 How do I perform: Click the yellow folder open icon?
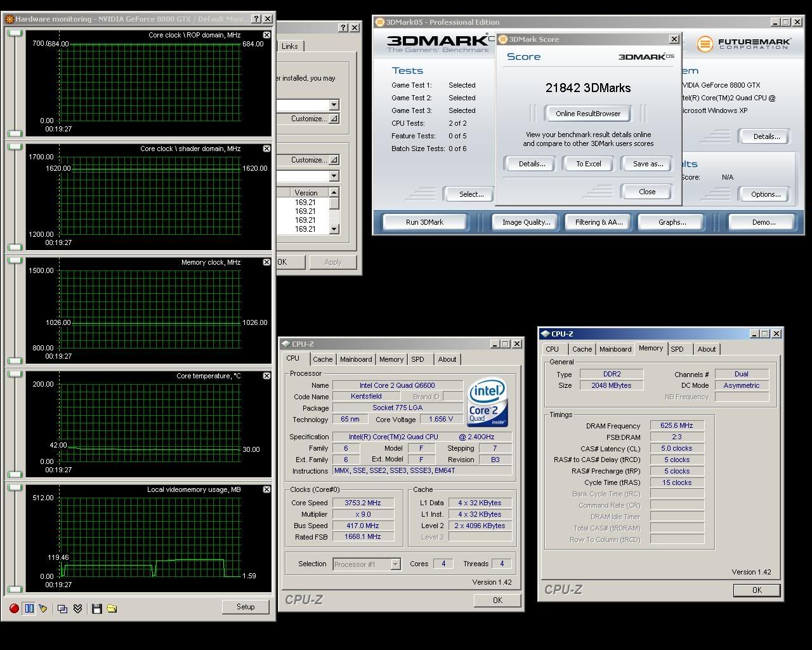(112, 608)
